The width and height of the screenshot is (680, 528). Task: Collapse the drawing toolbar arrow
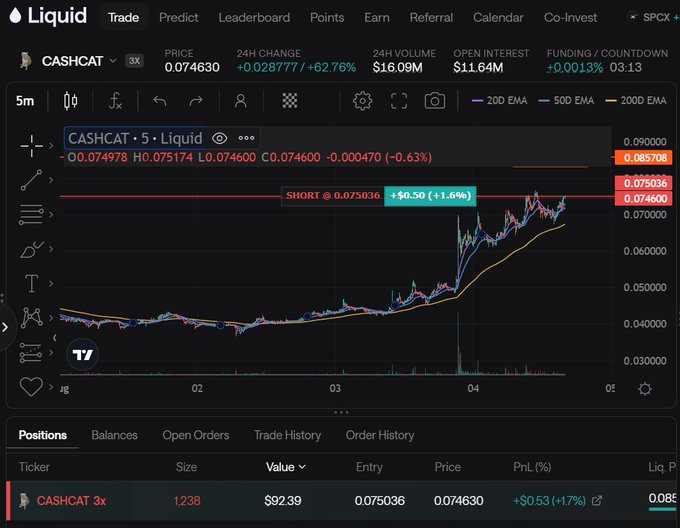pyautogui.click(x=55, y=338)
